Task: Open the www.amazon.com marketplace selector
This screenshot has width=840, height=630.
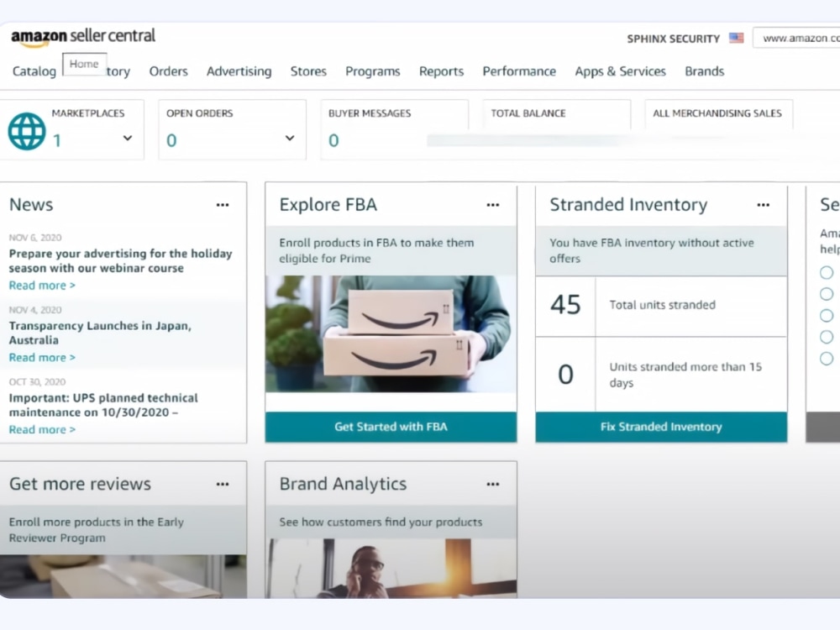Action: tap(796, 38)
